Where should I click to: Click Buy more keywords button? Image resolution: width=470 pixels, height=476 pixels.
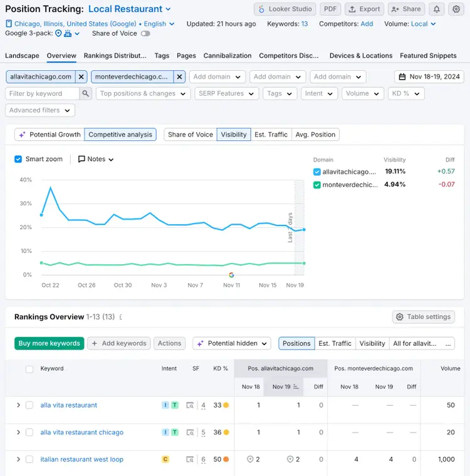50,344
